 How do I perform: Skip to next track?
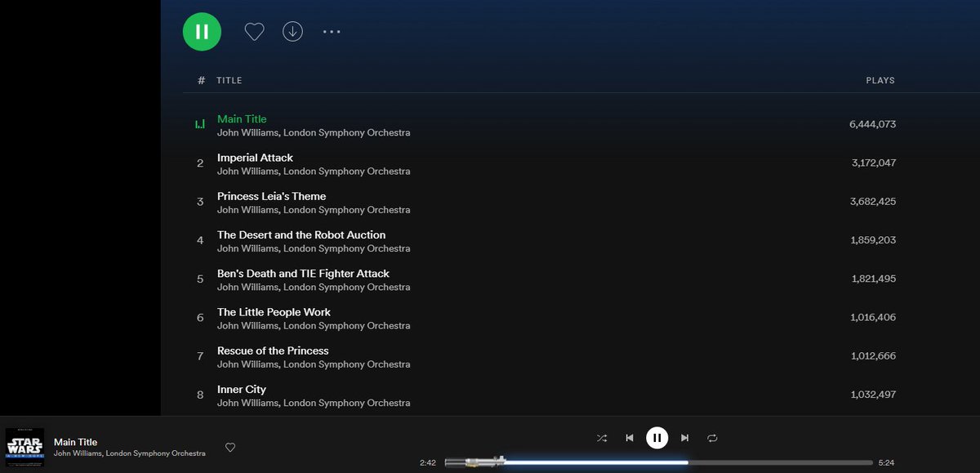tap(685, 438)
